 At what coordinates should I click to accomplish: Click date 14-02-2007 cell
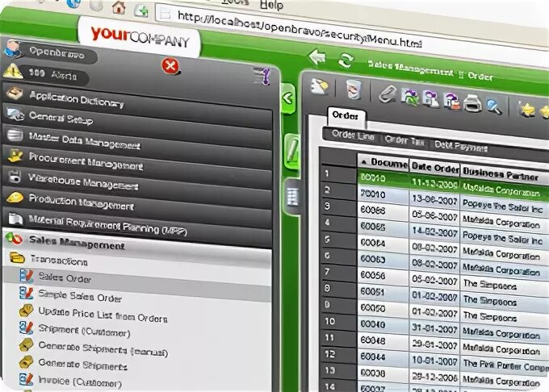point(434,232)
